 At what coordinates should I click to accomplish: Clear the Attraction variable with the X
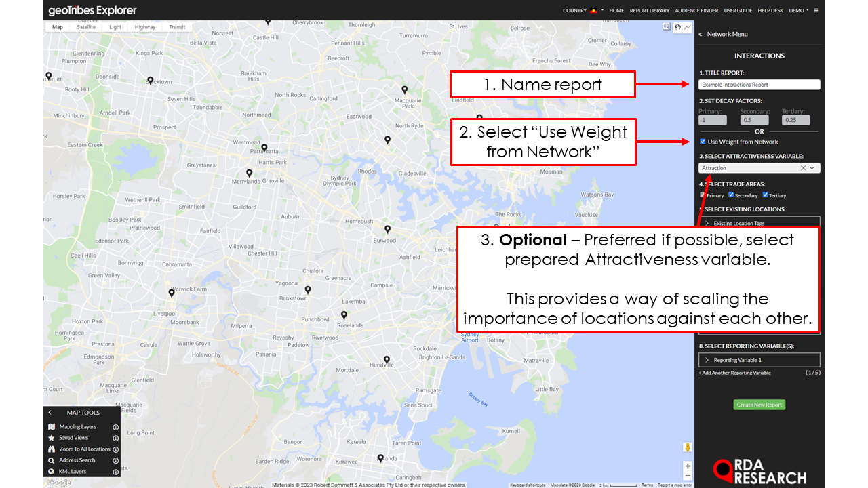pyautogui.click(x=803, y=168)
